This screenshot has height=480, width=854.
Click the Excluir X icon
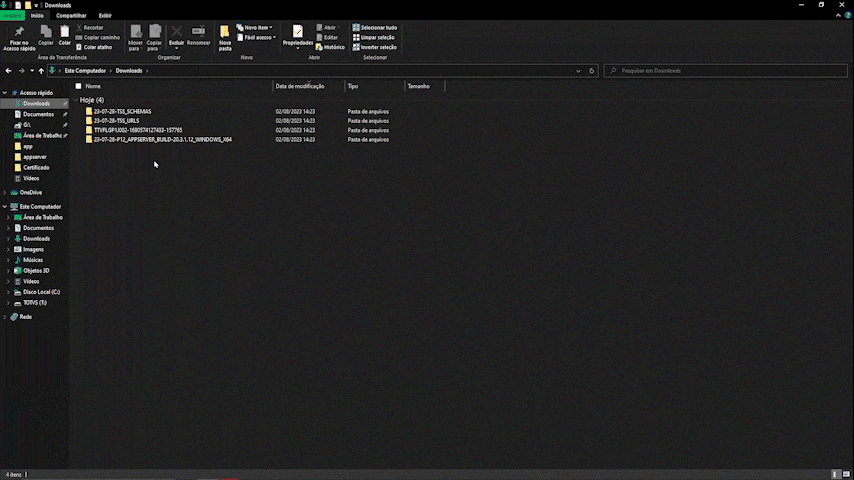(176, 32)
